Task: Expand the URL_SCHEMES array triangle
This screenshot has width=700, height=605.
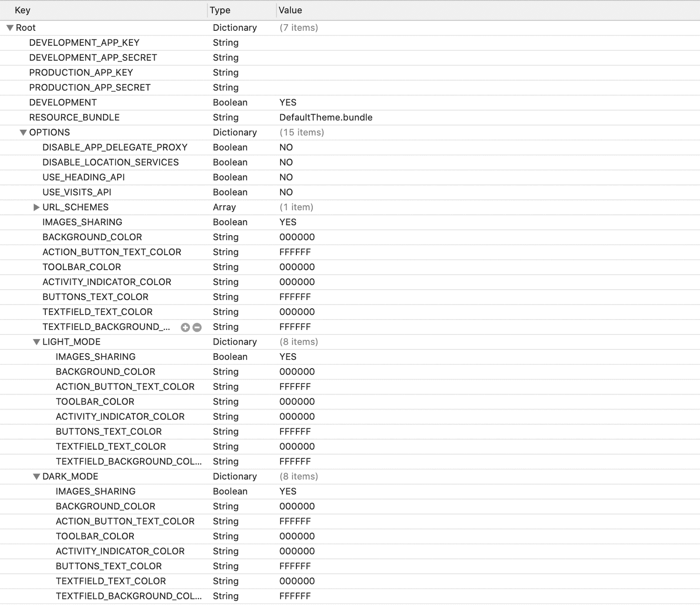Action: coord(36,207)
